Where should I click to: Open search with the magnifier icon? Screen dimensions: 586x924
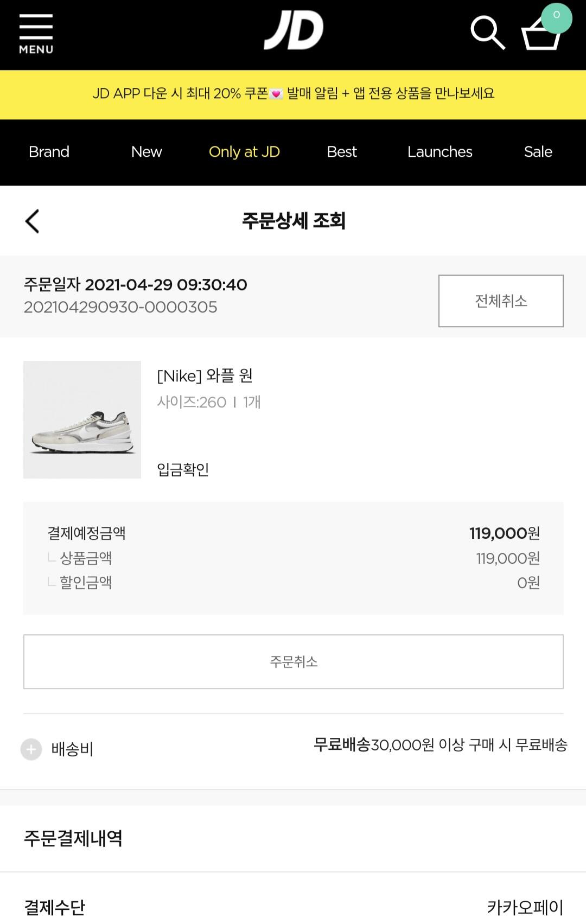point(487,33)
